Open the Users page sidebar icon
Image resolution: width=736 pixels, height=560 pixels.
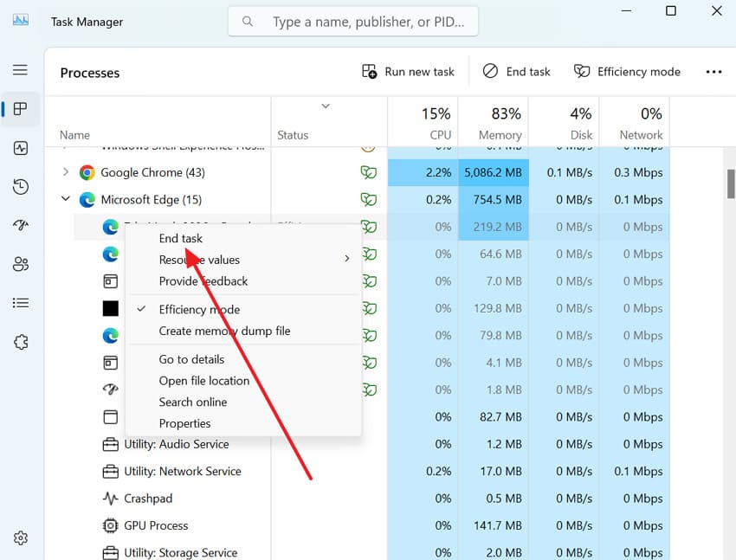[x=21, y=264]
